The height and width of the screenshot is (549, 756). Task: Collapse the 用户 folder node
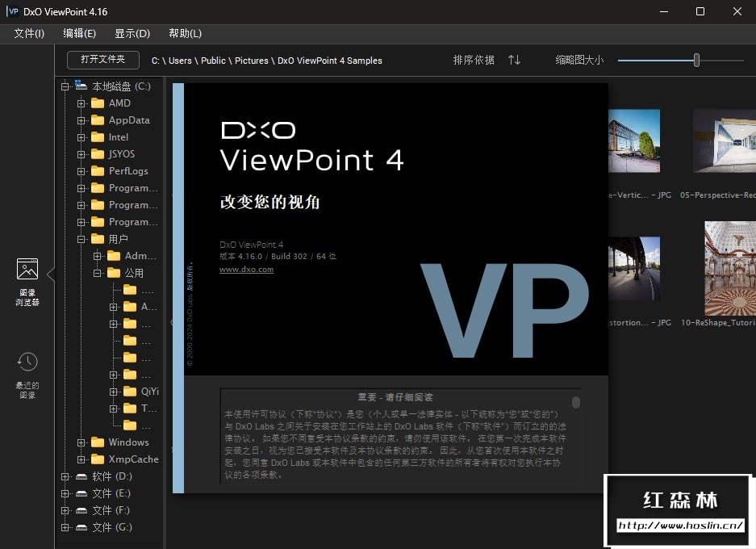(81, 239)
